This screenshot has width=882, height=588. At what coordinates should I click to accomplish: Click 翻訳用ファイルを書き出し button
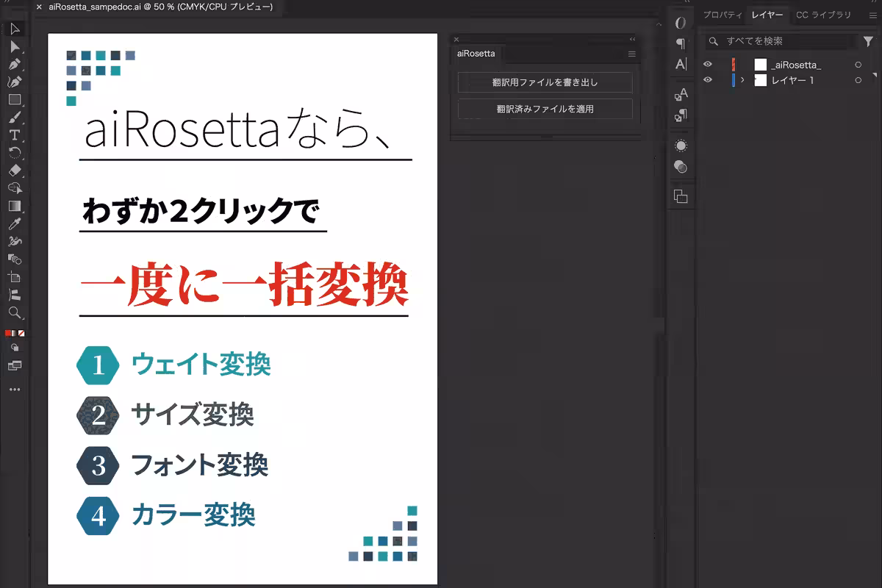545,82
